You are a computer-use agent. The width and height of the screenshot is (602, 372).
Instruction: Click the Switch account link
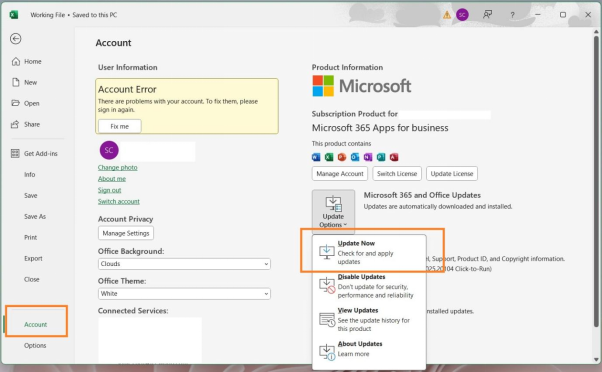(x=119, y=202)
